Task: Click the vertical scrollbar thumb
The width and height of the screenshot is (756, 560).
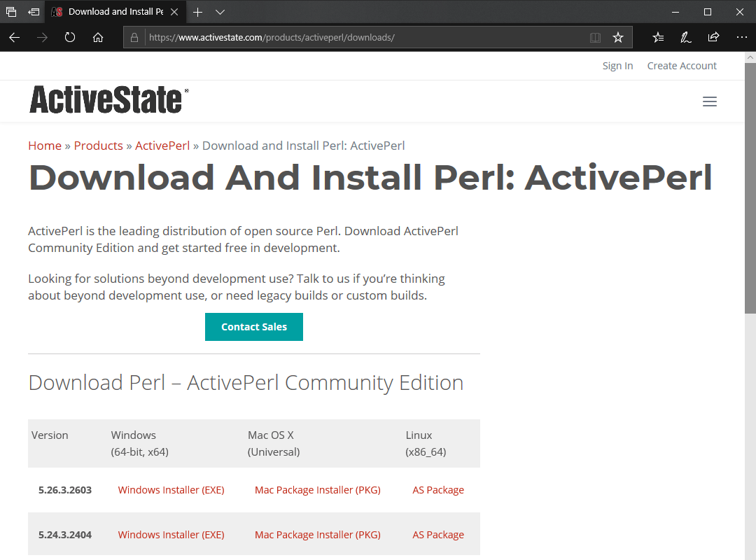Action: [x=750, y=188]
